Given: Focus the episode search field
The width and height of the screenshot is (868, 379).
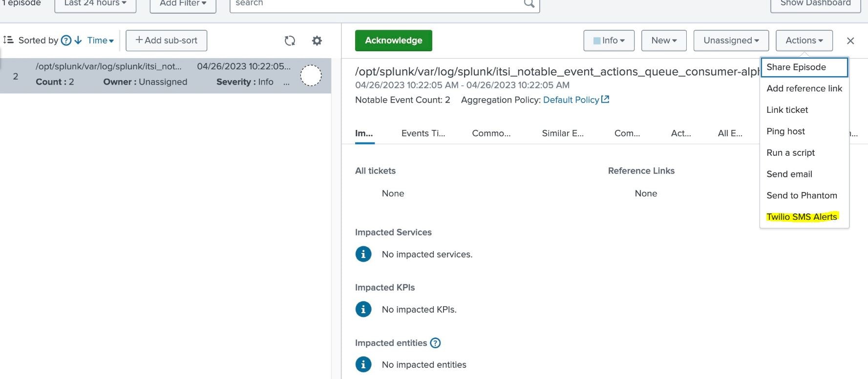Looking at the screenshot, I should tap(384, 5).
